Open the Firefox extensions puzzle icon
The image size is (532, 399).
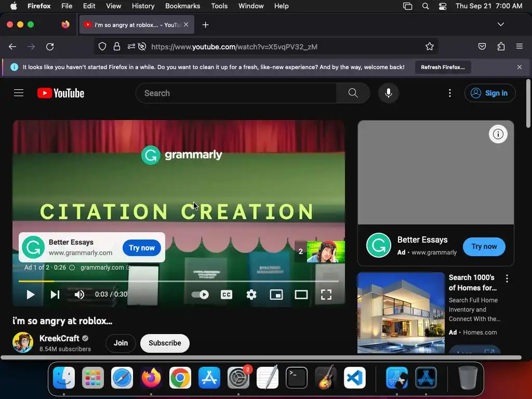[x=501, y=47]
